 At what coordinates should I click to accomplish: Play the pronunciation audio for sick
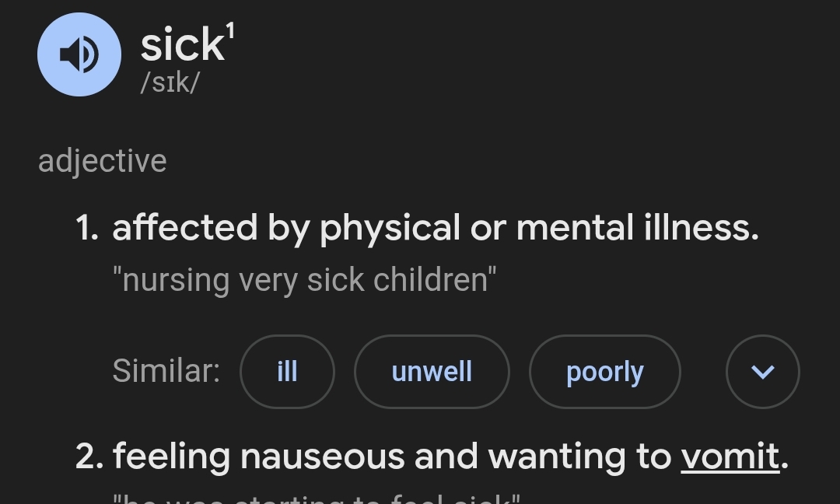tap(79, 54)
